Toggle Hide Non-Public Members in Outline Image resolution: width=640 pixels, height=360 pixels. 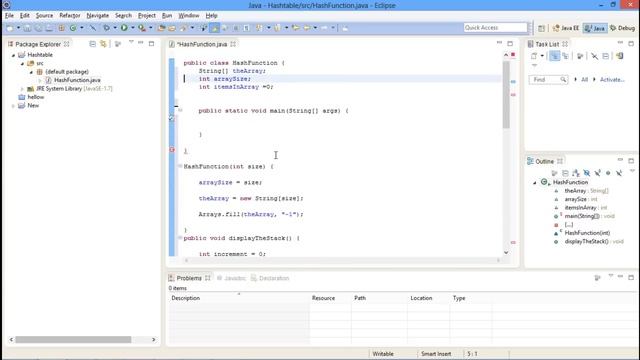[x=608, y=173]
